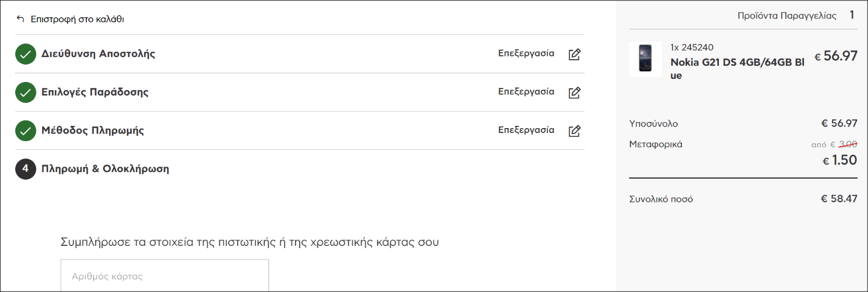Image resolution: width=868 pixels, height=292 pixels.
Task: Click the Προϊόντα Παραγγελίας header
Action: point(787,16)
